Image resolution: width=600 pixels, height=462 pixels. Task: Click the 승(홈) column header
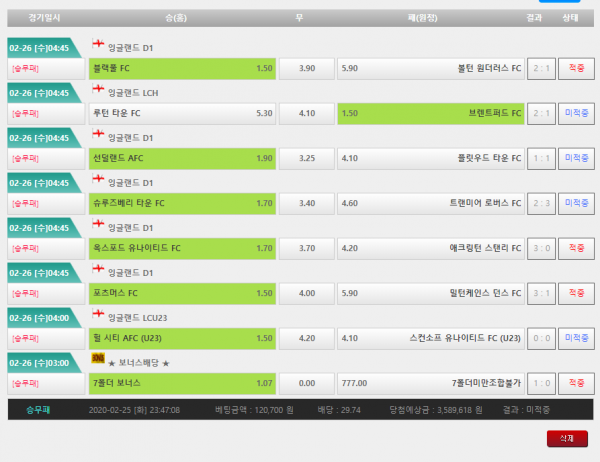coord(181,19)
